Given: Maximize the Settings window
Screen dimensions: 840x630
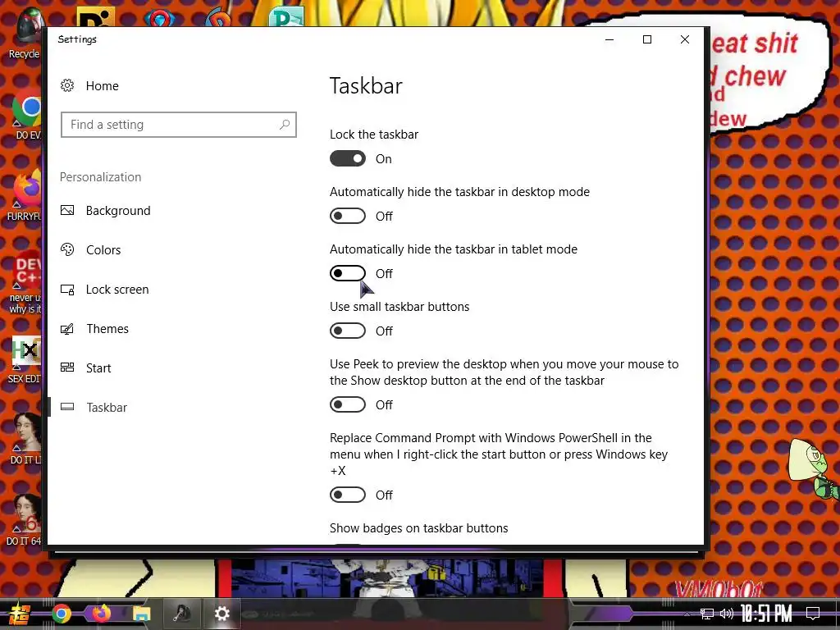Looking at the screenshot, I should coord(647,39).
